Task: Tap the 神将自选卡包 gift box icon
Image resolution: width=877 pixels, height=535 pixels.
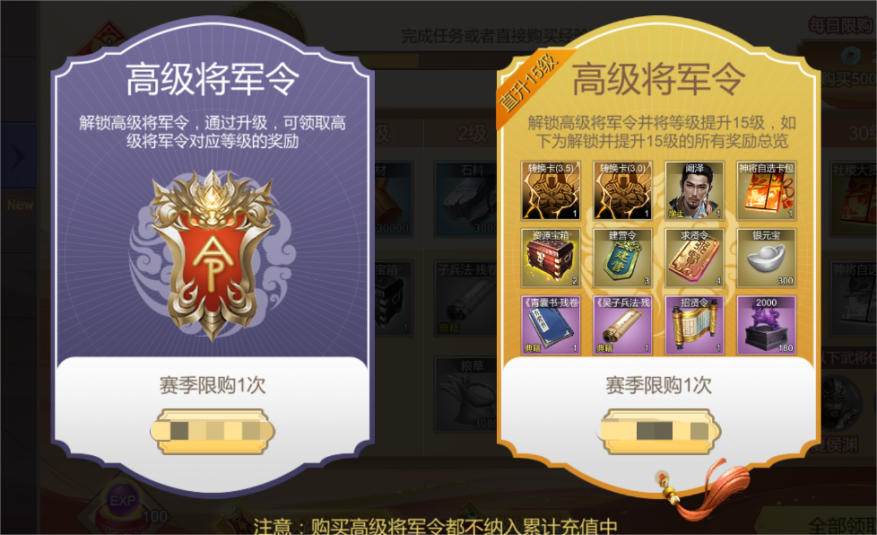Action: click(x=766, y=191)
